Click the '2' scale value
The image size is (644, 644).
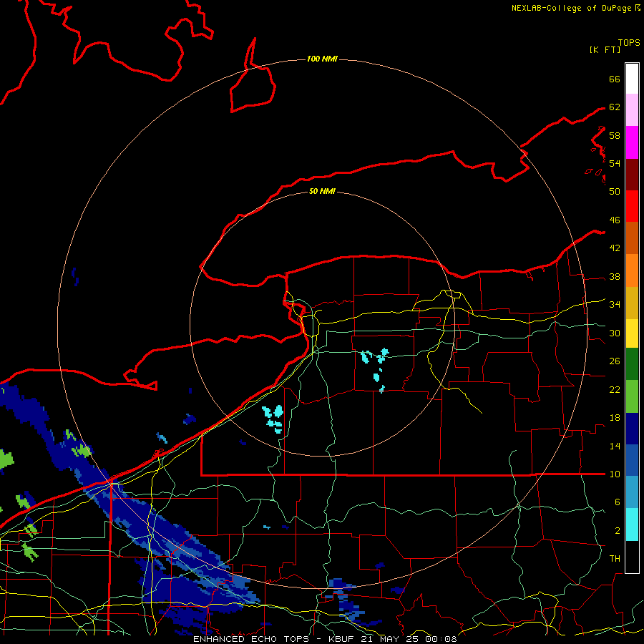(x=617, y=531)
